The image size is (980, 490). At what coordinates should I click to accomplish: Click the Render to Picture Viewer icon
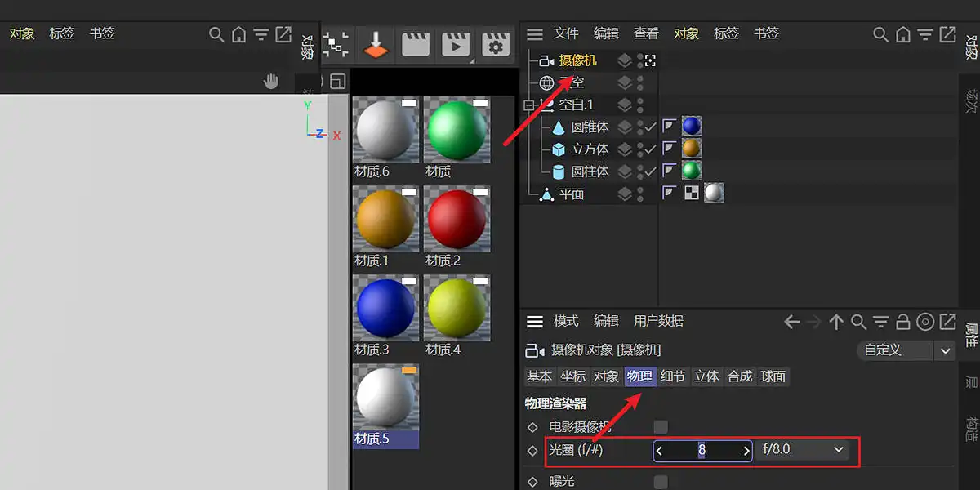[x=456, y=44]
